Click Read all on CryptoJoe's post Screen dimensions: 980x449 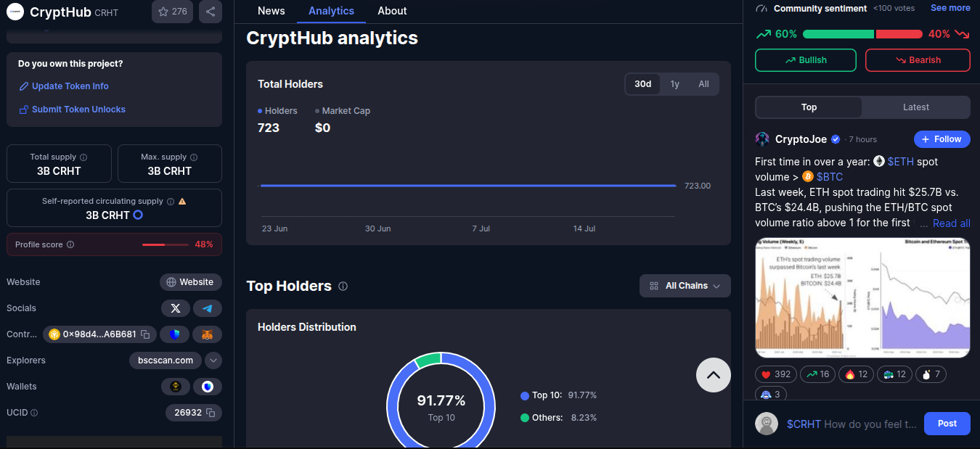[x=952, y=223]
